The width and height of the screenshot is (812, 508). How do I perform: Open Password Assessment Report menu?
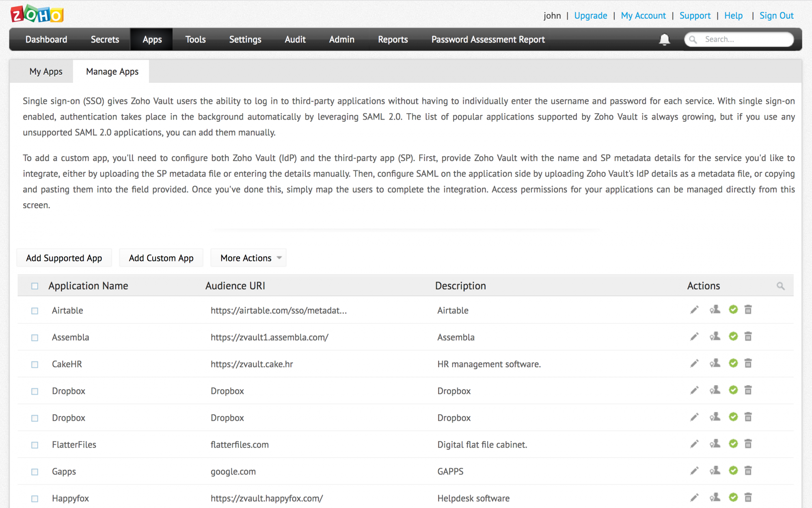488,39
